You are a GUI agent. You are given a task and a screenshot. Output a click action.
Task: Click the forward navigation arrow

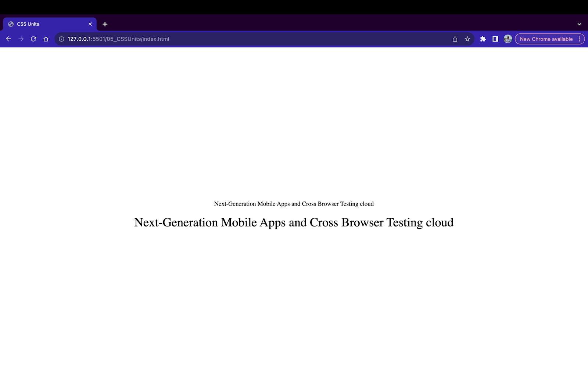coord(21,39)
